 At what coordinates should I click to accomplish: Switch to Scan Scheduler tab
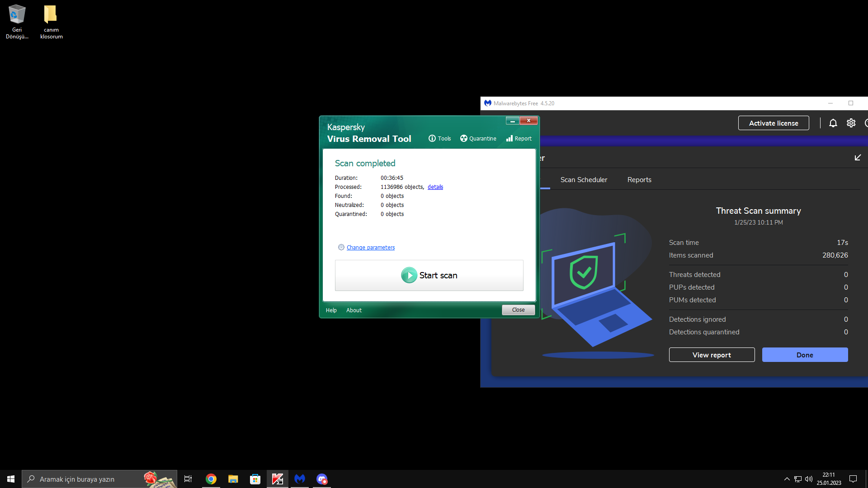[x=584, y=180]
